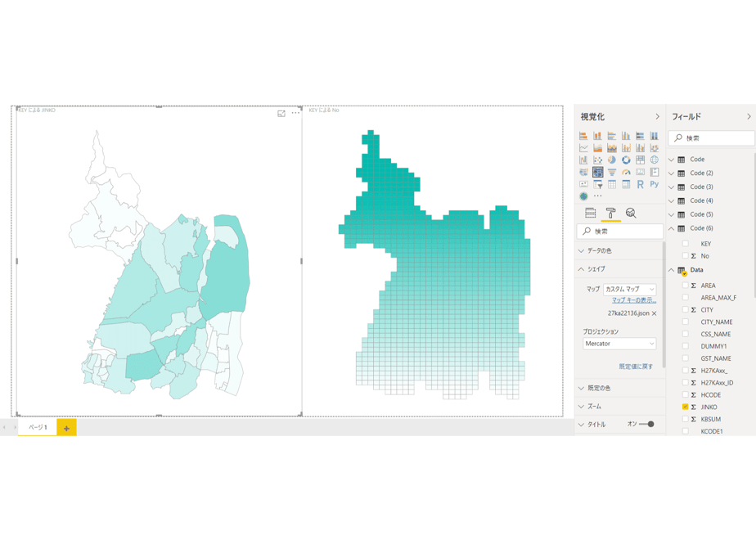Click the 既定値に戻す link

[x=636, y=367]
